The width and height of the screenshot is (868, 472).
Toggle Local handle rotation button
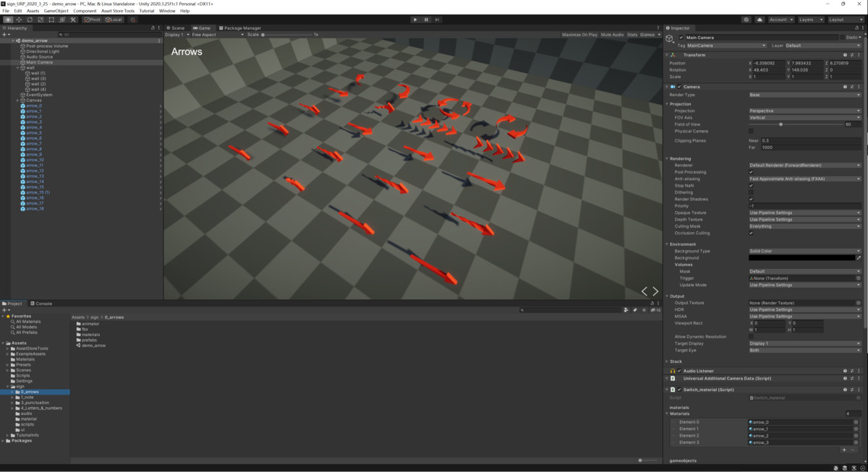click(114, 20)
